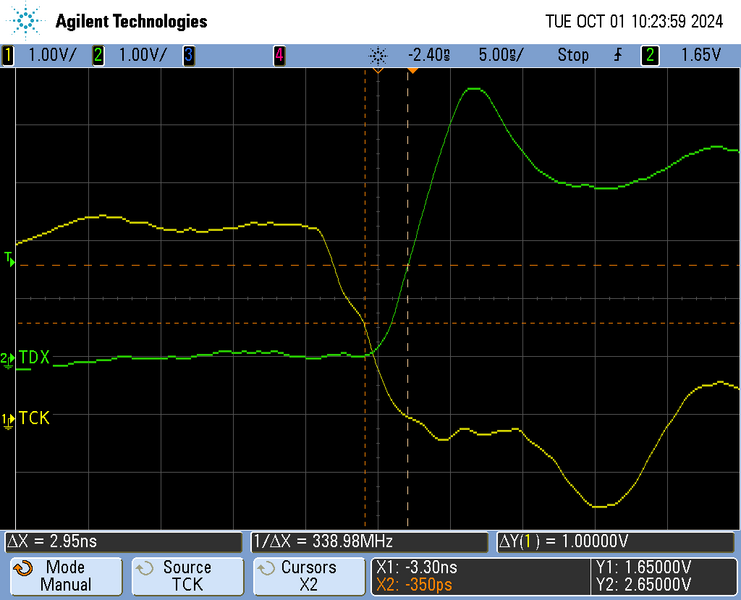Image resolution: width=741 pixels, height=600 pixels.
Task: Click the trigger level T marker
Action: [9, 259]
